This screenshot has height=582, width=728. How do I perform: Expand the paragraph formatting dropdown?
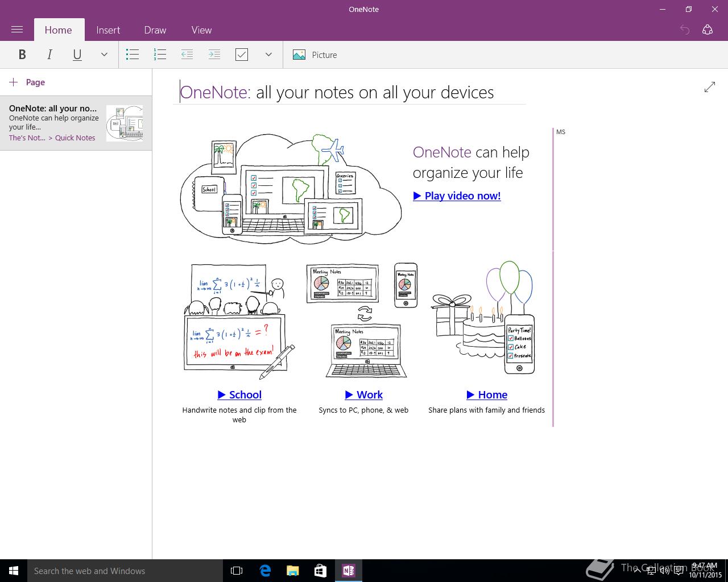(268, 55)
